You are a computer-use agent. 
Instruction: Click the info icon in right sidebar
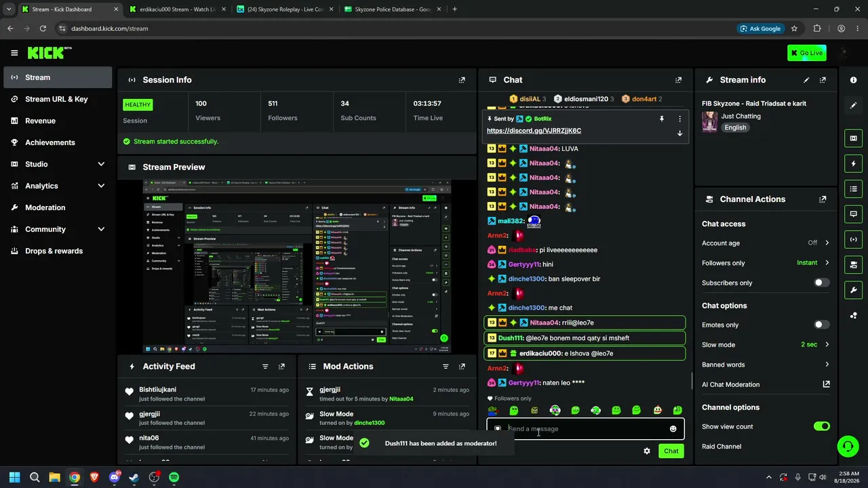(853, 80)
